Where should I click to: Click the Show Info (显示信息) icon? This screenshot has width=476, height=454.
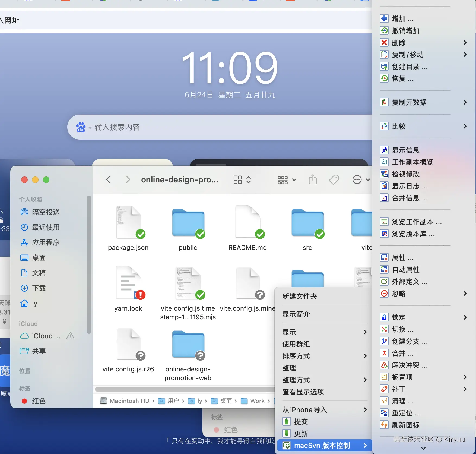pyautogui.click(x=384, y=150)
